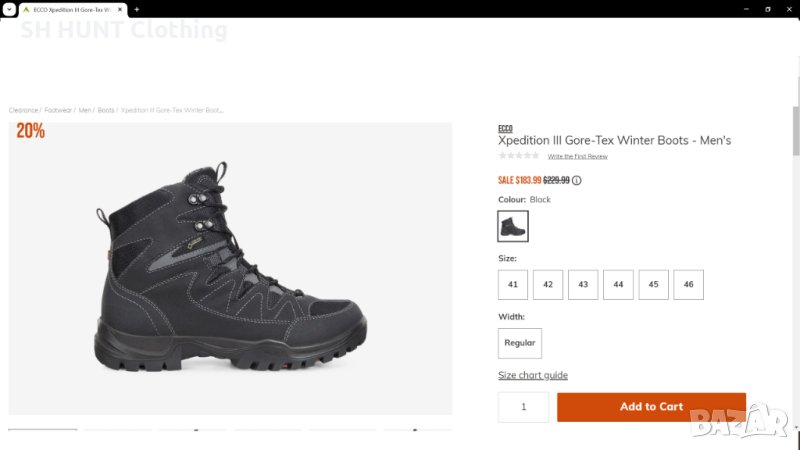This screenshot has height=450, width=800.
Task: Close the ECCO Xpedition browser tab
Action: [x=120, y=9]
